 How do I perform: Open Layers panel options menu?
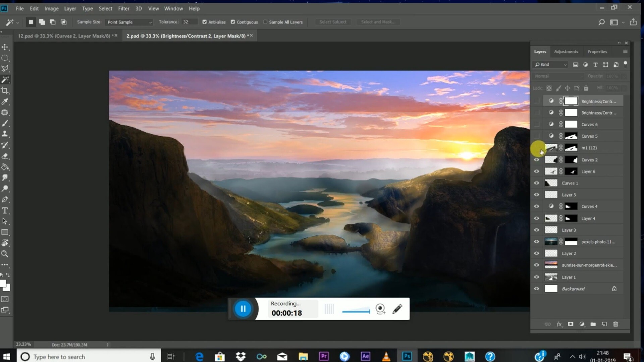click(x=625, y=51)
